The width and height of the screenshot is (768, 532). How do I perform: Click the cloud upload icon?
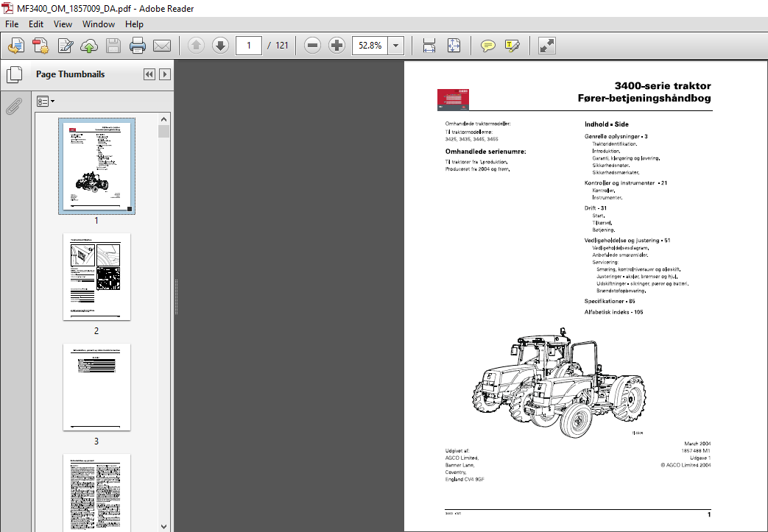pos(89,46)
